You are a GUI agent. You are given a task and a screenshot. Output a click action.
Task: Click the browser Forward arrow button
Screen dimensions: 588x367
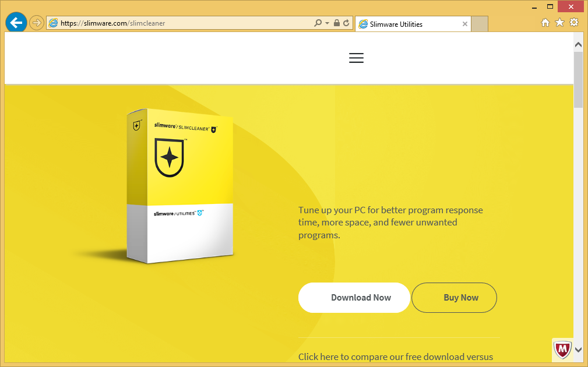(36, 23)
